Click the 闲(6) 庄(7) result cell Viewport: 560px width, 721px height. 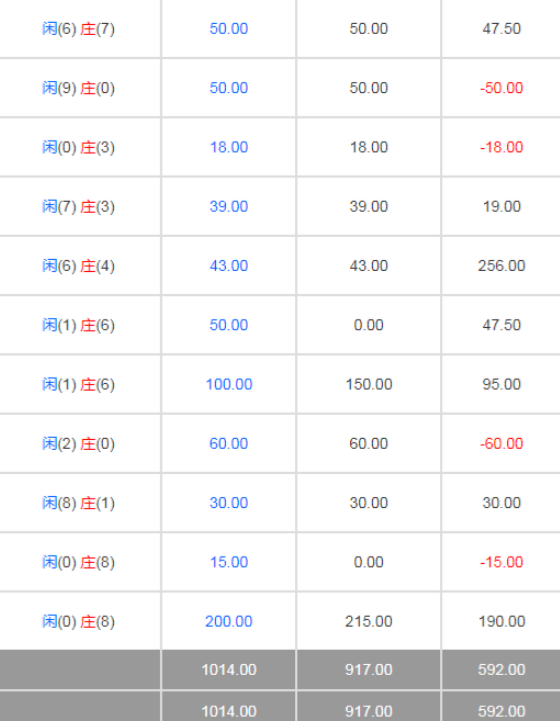[x=78, y=29]
